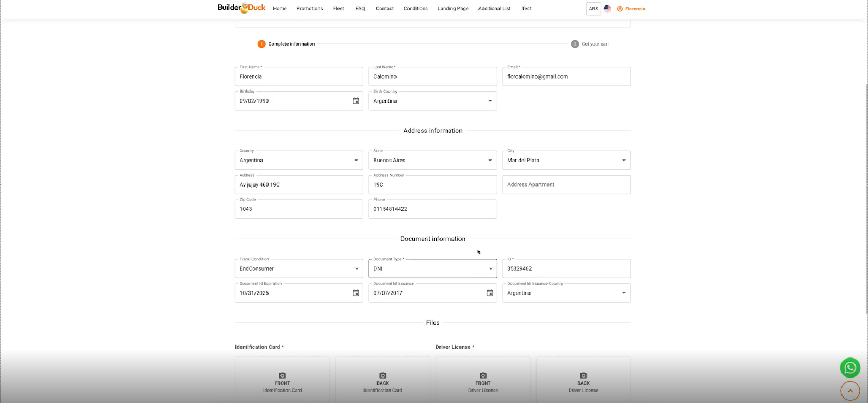Click the US flag language icon
The height and width of the screenshot is (403, 868).
[x=608, y=9]
